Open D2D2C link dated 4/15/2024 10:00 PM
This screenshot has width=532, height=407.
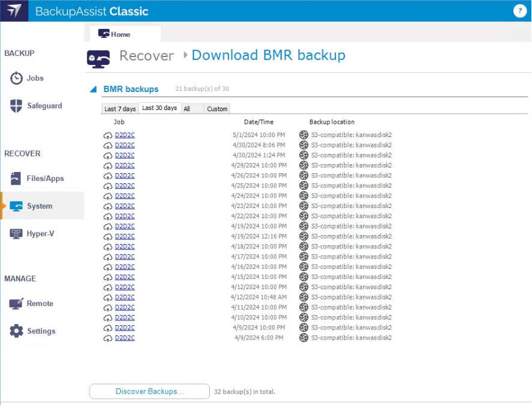point(125,277)
